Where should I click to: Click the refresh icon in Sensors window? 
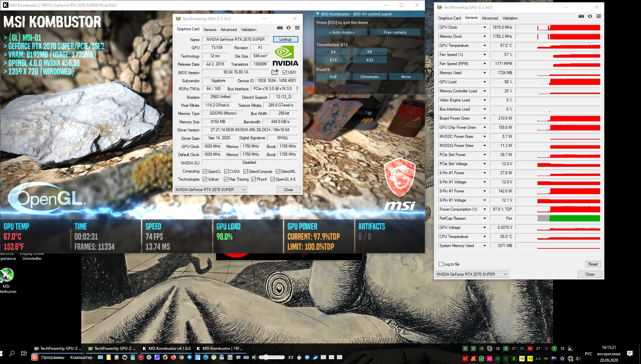click(x=590, y=16)
